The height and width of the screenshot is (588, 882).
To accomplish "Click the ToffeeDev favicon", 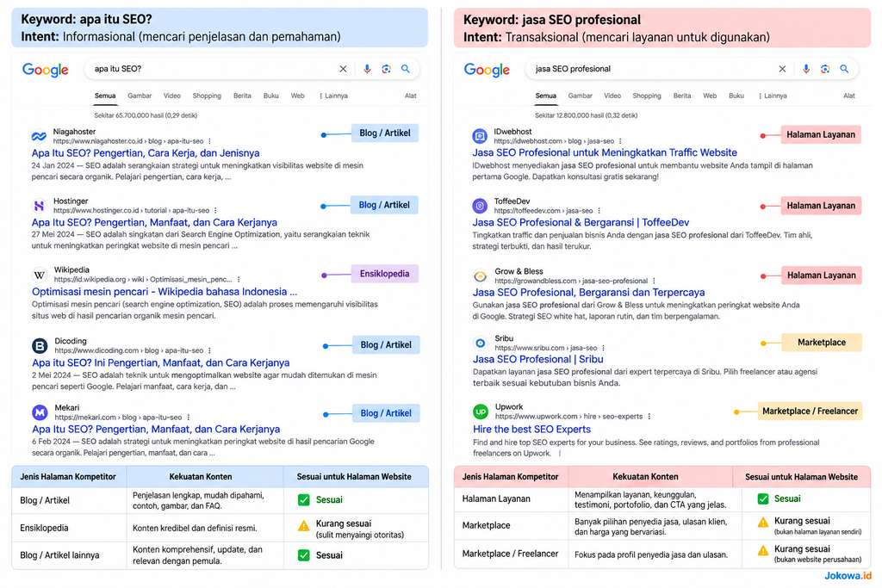I will coord(480,206).
